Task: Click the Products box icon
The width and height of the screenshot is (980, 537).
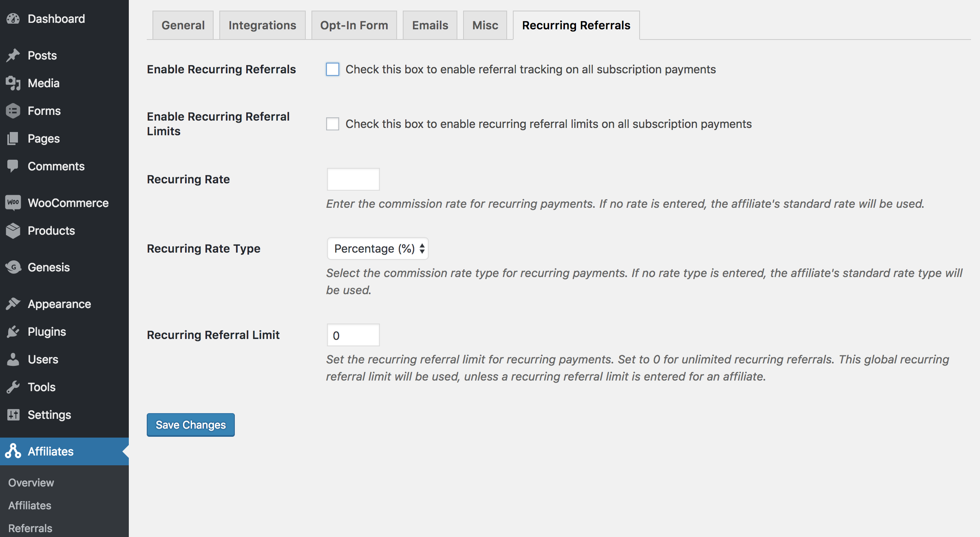Action: 13,231
